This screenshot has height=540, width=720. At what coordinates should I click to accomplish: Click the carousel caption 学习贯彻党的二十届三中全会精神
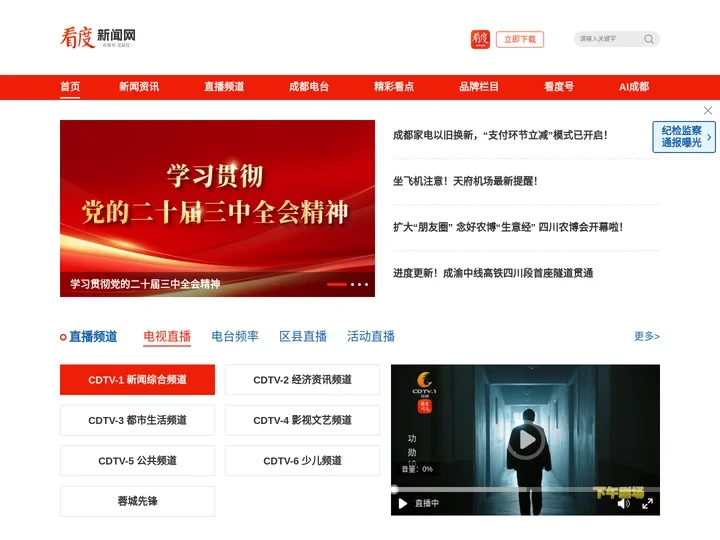click(145, 284)
